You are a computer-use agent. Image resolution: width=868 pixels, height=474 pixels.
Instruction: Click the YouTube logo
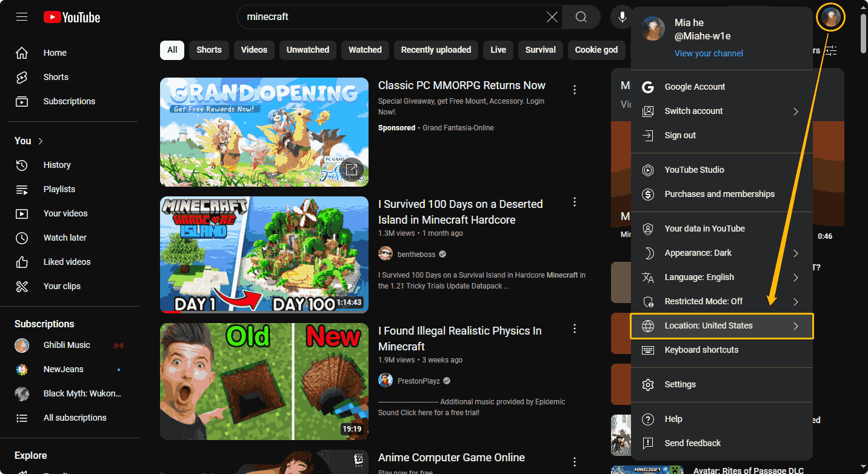coord(72,17)
